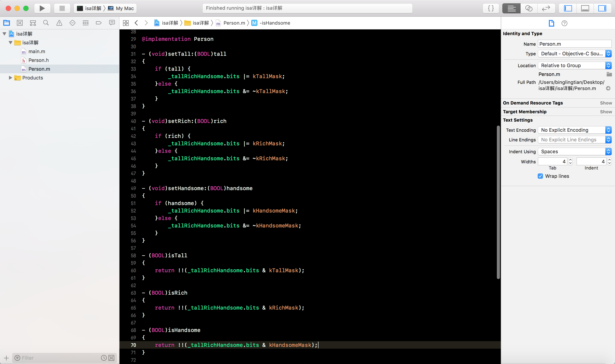Show the Source Control navigator

click(x=20, y=23)
